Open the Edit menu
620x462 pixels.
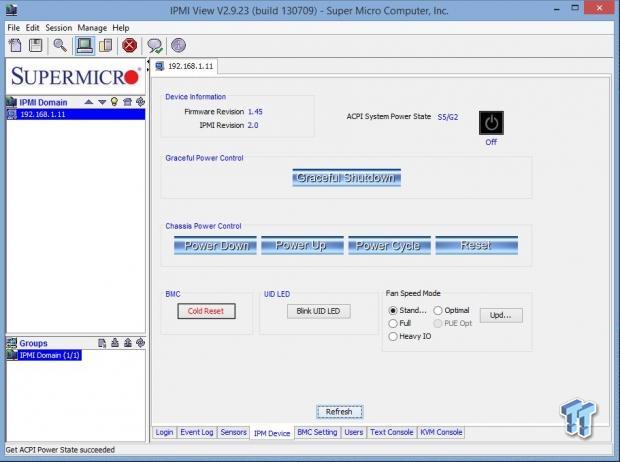click(x=32, y=28)
